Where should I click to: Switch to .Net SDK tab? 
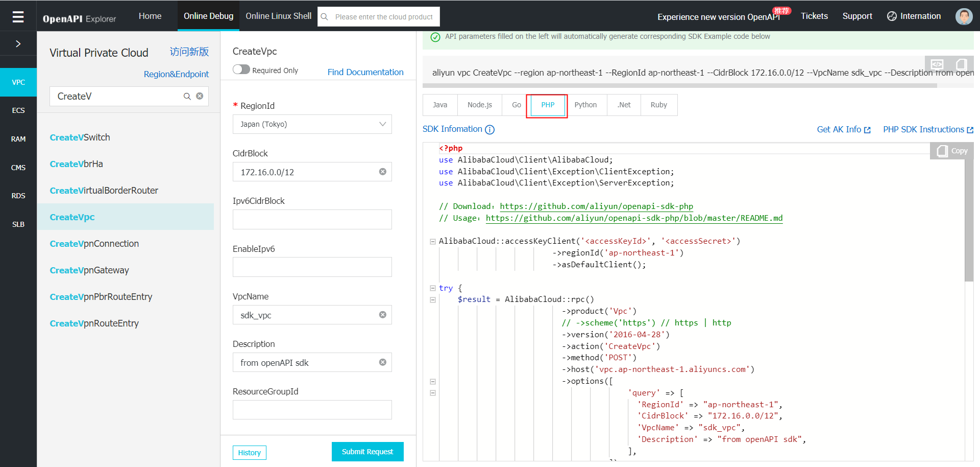tap(624, 105)
